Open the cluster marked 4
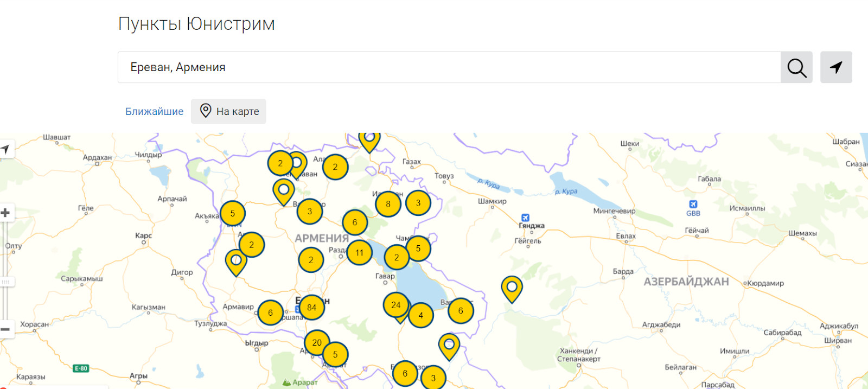Screen dimensions: 868x389 point(420,316)
